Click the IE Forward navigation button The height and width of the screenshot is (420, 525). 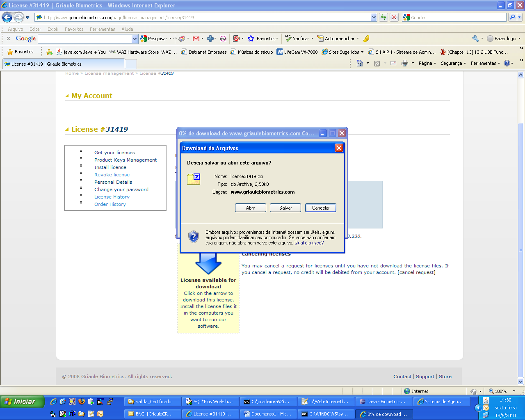18,17
